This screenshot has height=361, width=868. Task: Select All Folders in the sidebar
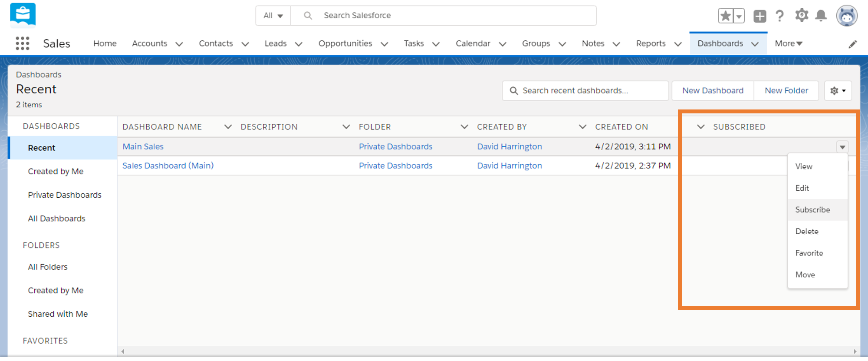click(48, 267)
